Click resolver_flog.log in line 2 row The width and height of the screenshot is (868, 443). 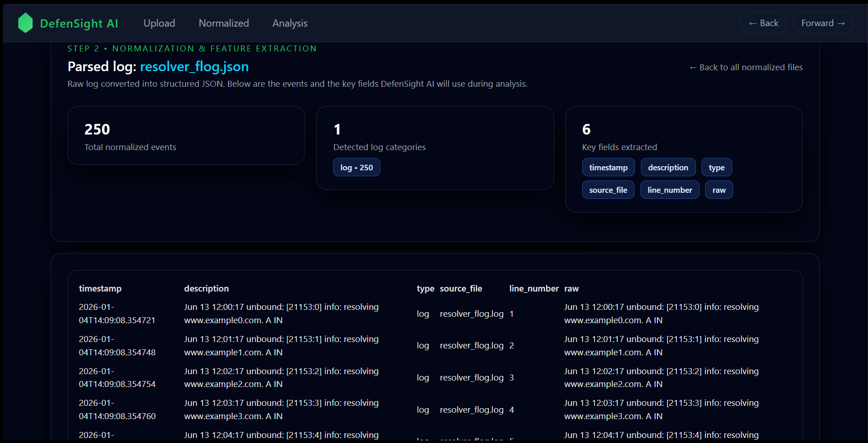472,346
